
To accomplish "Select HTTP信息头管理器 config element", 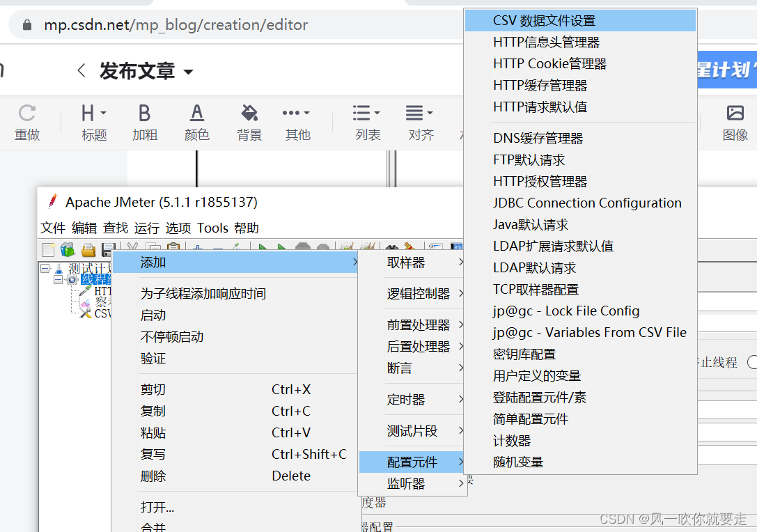I will point(580,42).
